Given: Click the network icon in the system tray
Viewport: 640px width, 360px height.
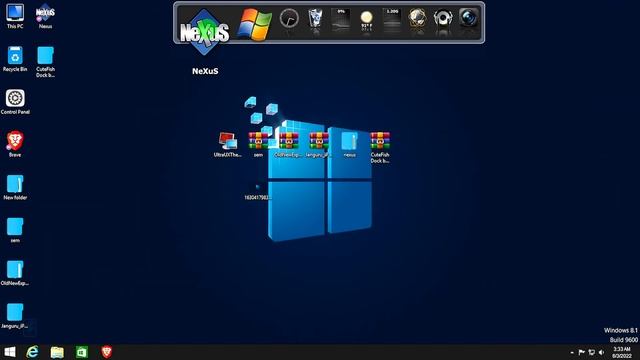Looking at the screenshot, I should pyautogui.click(x=591, y=352).
